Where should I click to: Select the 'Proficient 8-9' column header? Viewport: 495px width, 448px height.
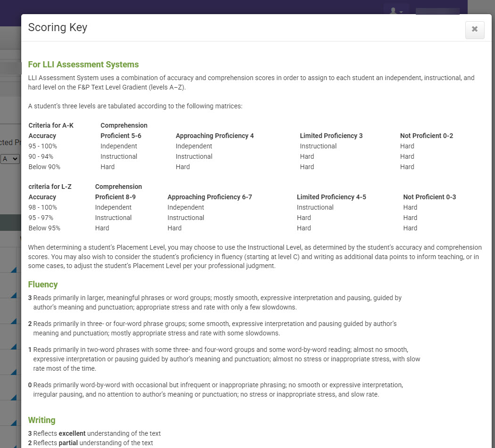115,196
